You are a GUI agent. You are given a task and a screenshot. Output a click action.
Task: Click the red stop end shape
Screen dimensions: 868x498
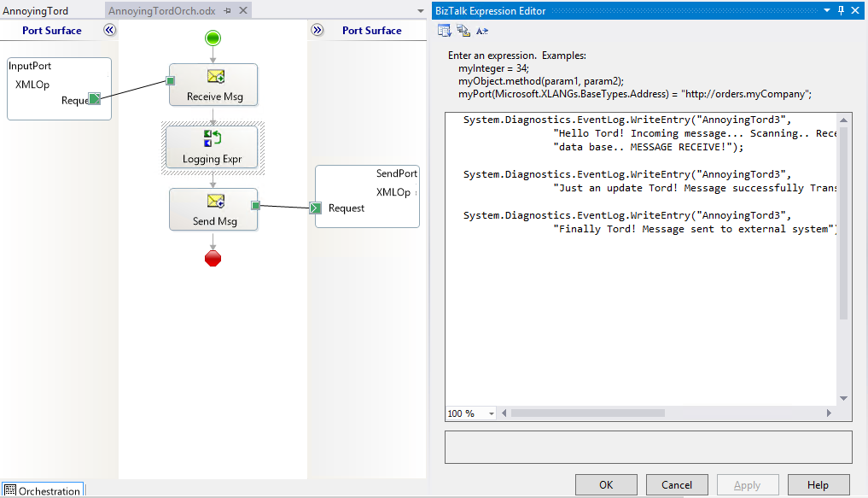[x=213, y=259]
